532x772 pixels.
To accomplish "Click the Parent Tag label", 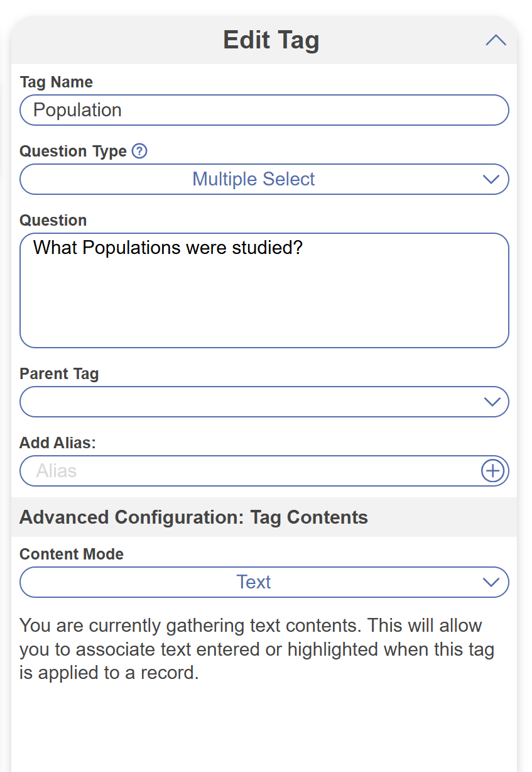I will [59, 374].
